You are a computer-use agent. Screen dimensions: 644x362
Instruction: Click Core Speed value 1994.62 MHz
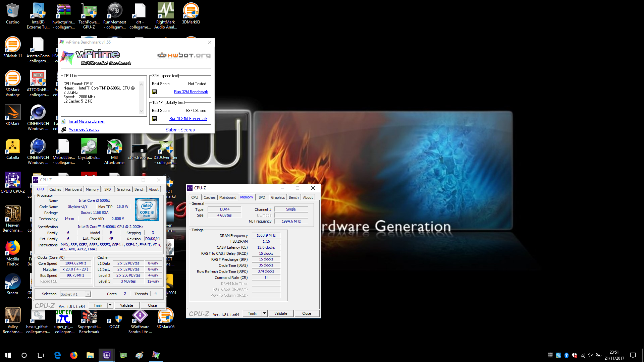pos(75,263)
